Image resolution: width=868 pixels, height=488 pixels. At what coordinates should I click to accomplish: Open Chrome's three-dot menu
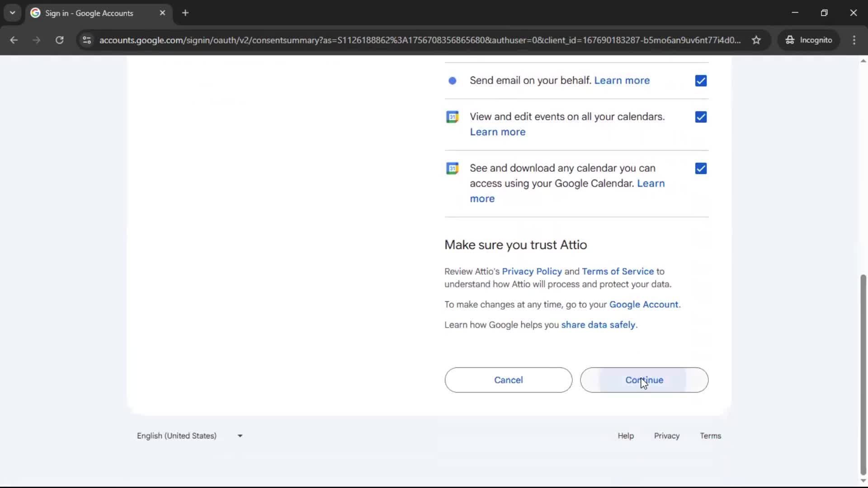pos(854,40)
